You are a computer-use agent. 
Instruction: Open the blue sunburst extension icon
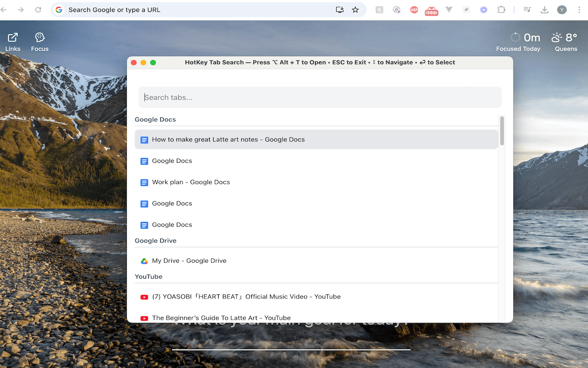click(484, 10)
